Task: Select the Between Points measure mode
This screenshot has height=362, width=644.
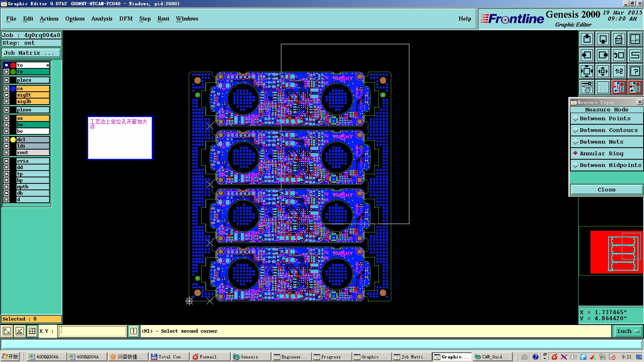Action: coord(607,119)
